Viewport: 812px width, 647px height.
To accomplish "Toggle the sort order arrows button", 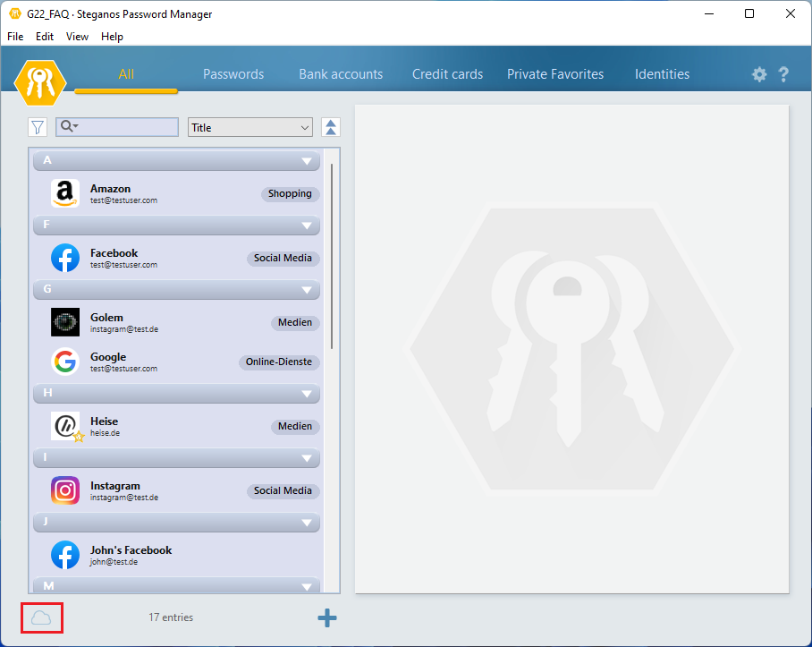I will [330, 128].
